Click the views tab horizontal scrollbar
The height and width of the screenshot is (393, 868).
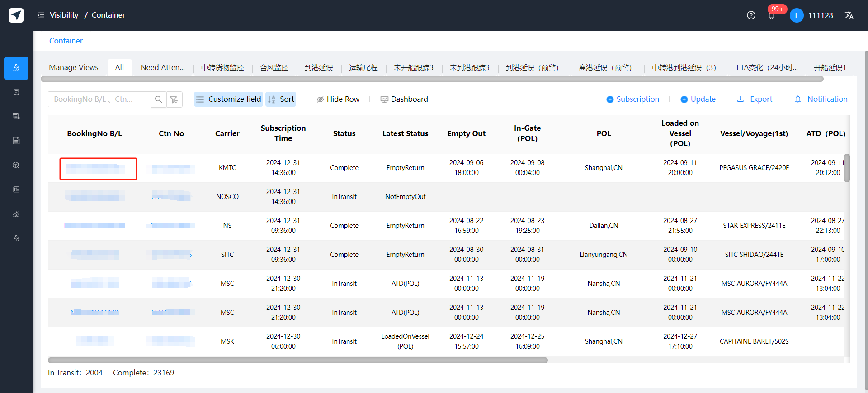click(x=432, y=79)
